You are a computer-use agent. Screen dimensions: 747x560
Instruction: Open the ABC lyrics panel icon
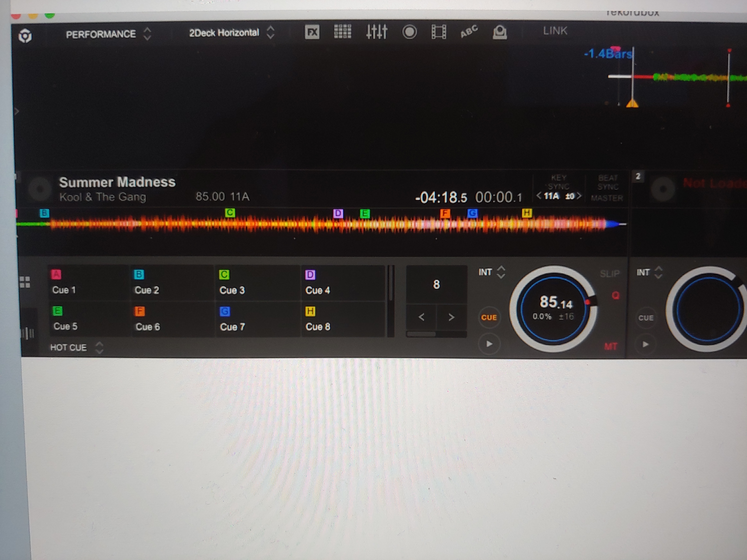(469, 32)
